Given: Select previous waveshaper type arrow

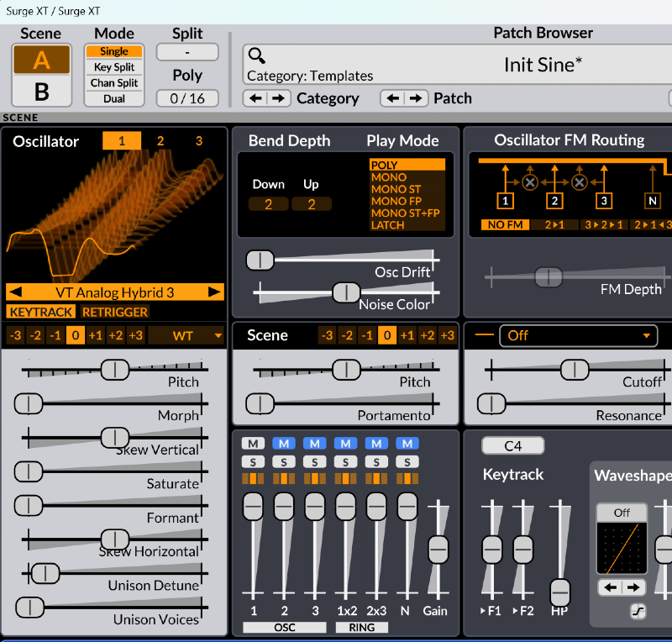Looking at the screenshot, I should [x=611, y=587].
